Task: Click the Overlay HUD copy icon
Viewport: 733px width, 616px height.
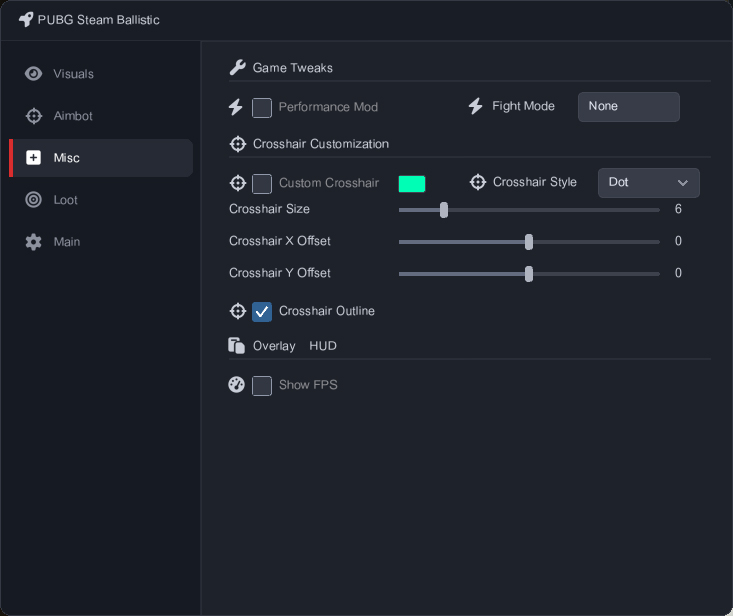Action: [x=236, y=345]
